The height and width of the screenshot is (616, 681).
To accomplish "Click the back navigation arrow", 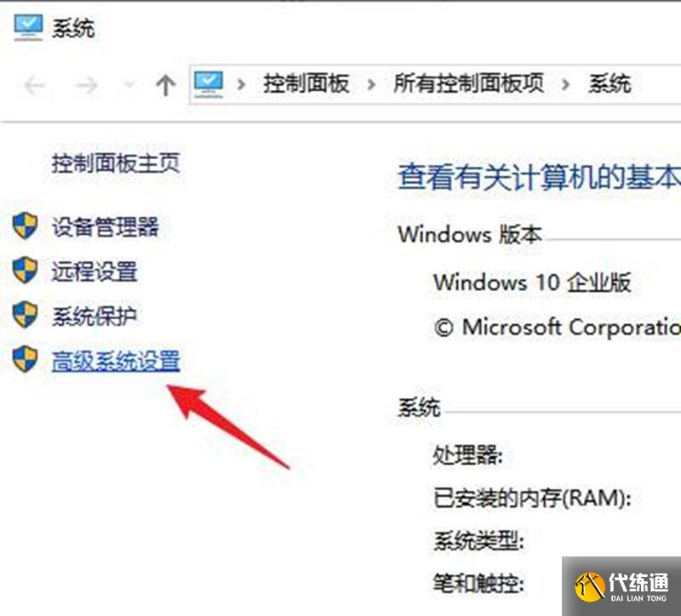I will [34, 85].
